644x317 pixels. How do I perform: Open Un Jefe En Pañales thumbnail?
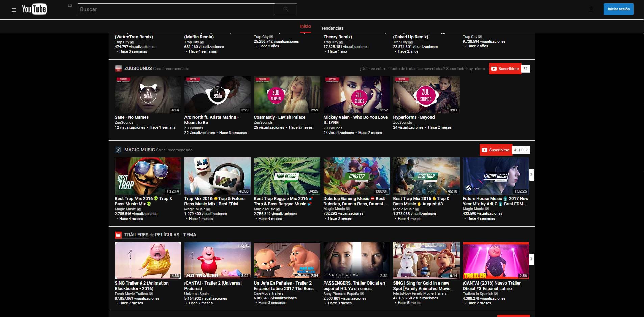coord(287,261)
